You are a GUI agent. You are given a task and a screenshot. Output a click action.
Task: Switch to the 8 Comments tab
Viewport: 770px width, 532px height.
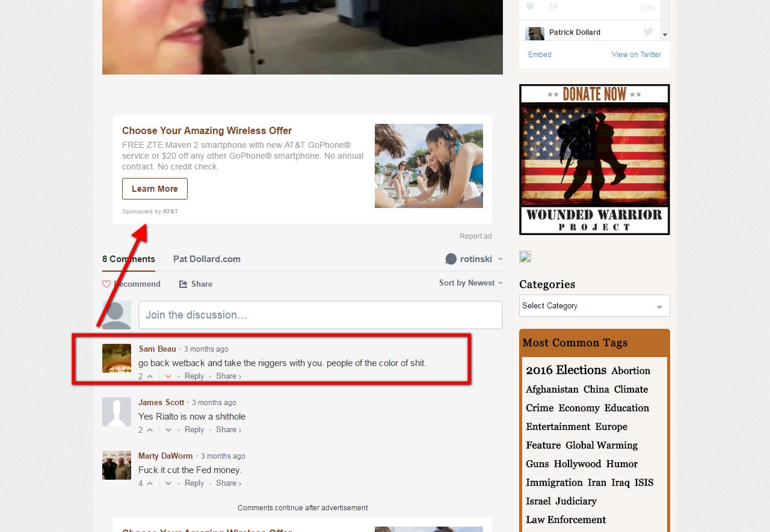(129, 259)
